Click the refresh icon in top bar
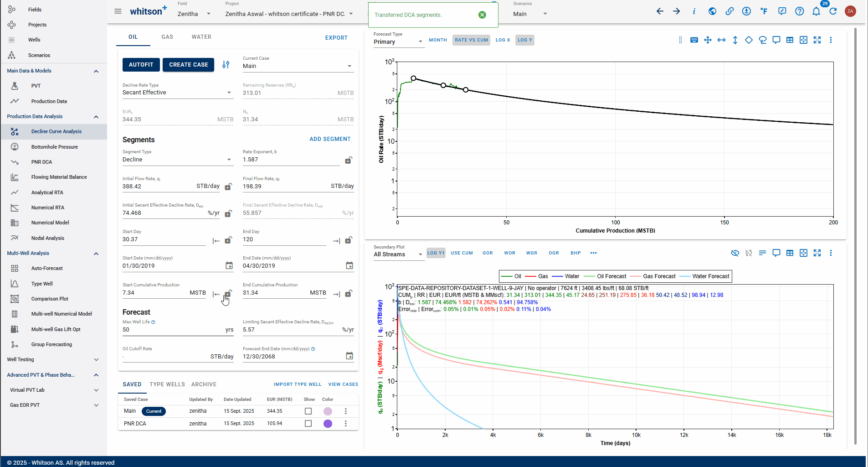The height and width of the screenshot is (467, 868). point(833,11)
